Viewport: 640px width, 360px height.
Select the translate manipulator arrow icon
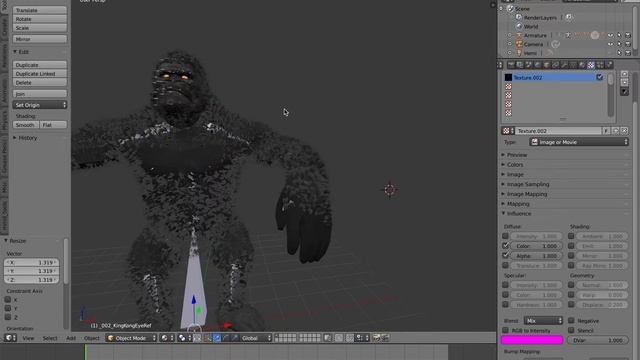tap(217, 338)
